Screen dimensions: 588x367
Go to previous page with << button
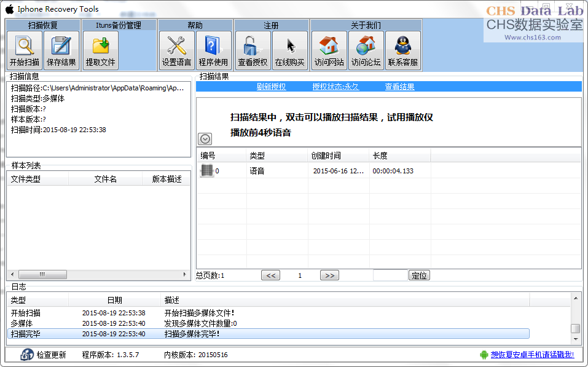(x=271, y=275)
